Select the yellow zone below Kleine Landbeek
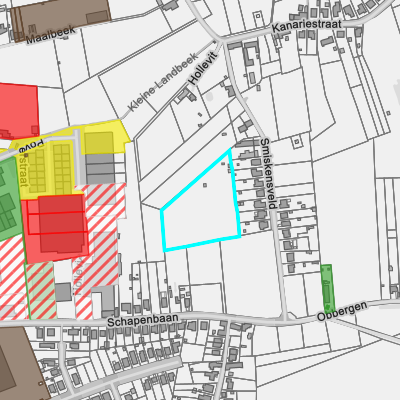This screenshot has height=400, width=400. tap(105, 138)
